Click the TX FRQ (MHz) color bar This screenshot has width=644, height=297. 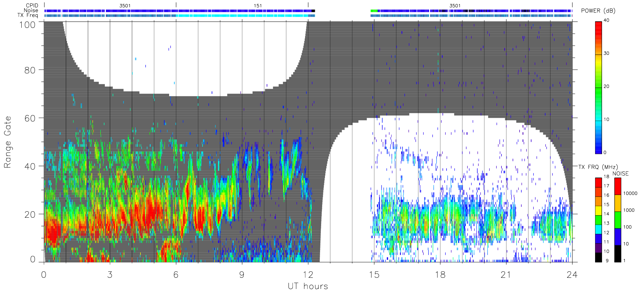(599, 220)
